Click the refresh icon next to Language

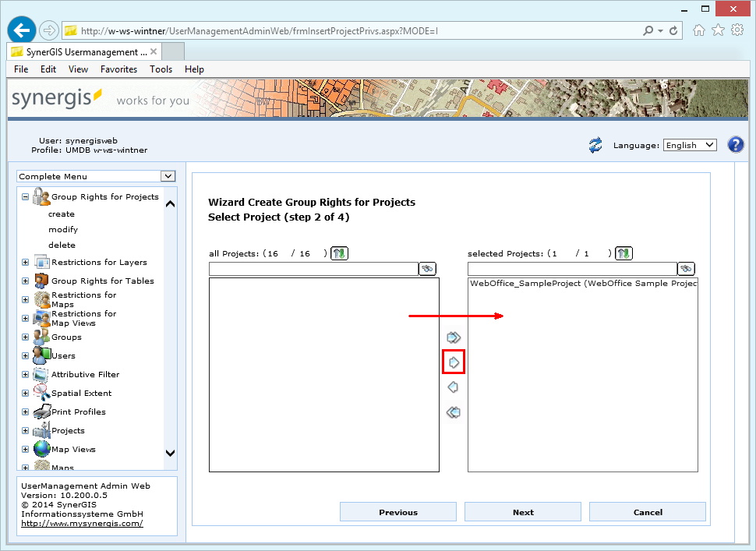(x=595, y=145)
